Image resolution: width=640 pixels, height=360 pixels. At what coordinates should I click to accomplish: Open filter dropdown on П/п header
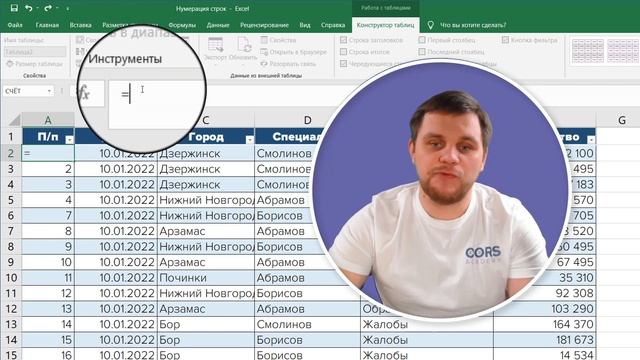(x=69, y=140)
